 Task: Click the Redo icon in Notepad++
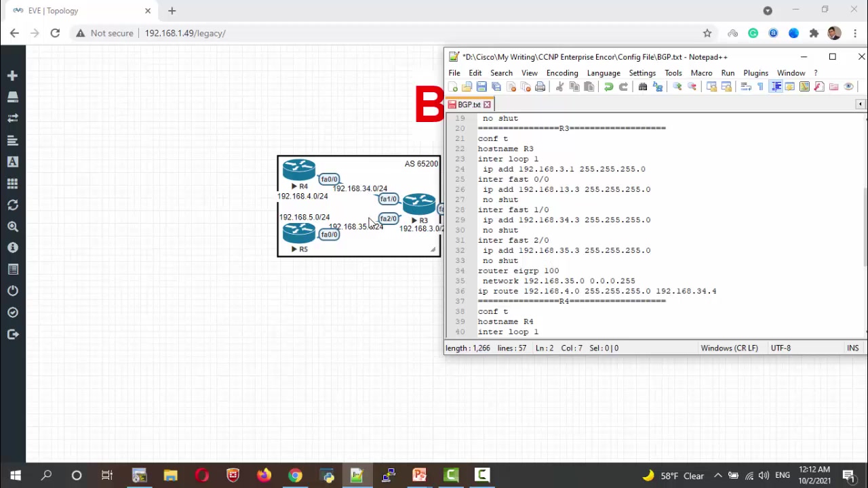click(623, 87)
